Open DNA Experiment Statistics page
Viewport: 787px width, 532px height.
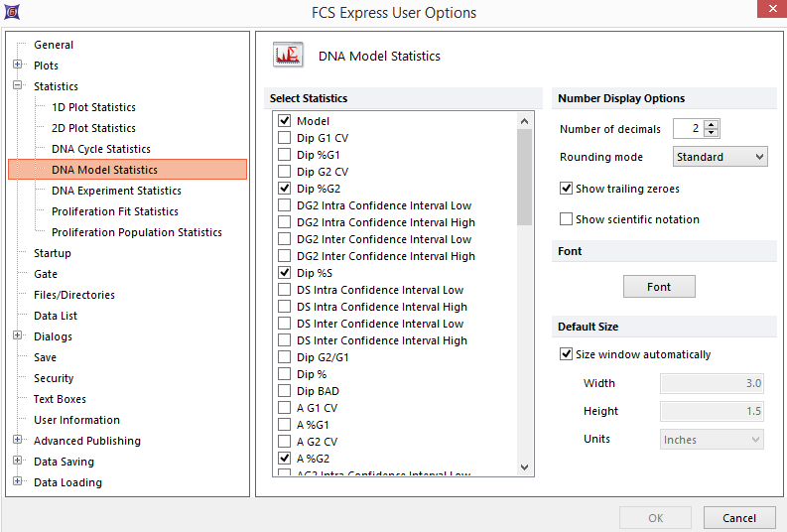(116, 191)
